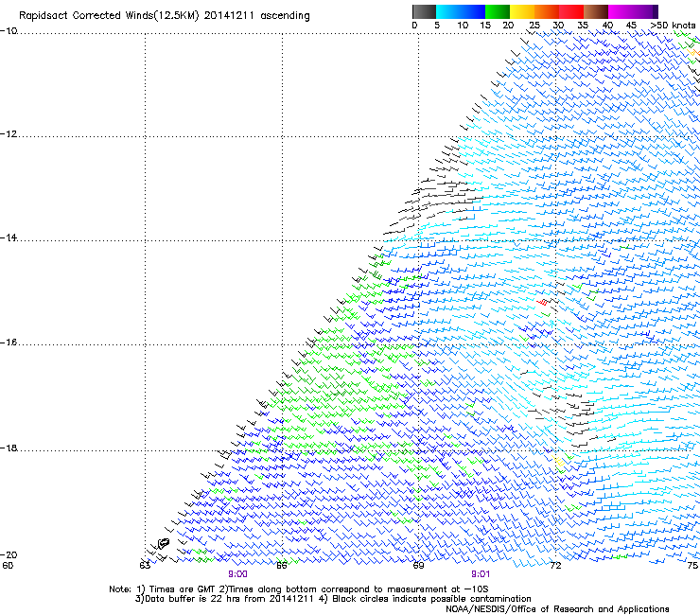Click the '66' longitude axis label
This screenshot has width=700, height=615.
click(282, 566)
